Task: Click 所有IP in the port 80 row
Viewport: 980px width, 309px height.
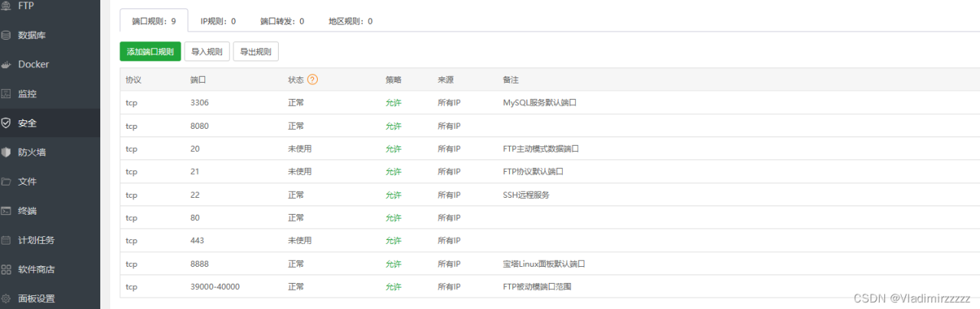Action: click(x=449, y=218)
